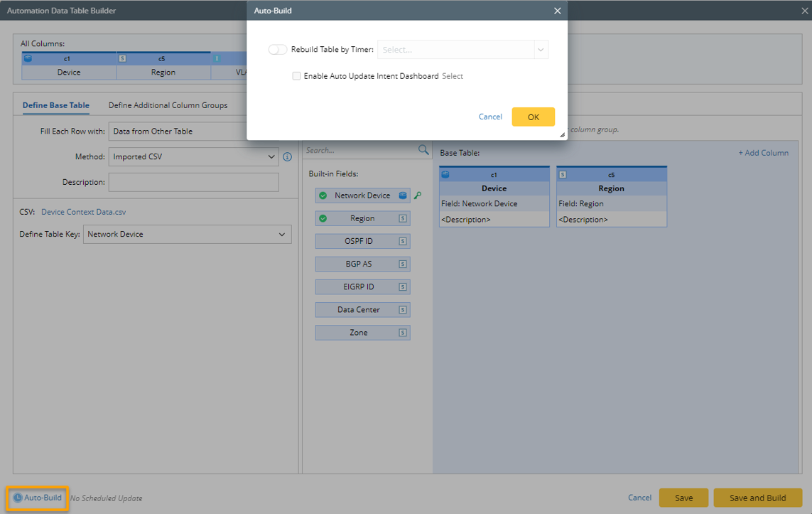The image size is (812, 514).
Task: Click the Auto-Build clock icon
Action: coord(18,498)
